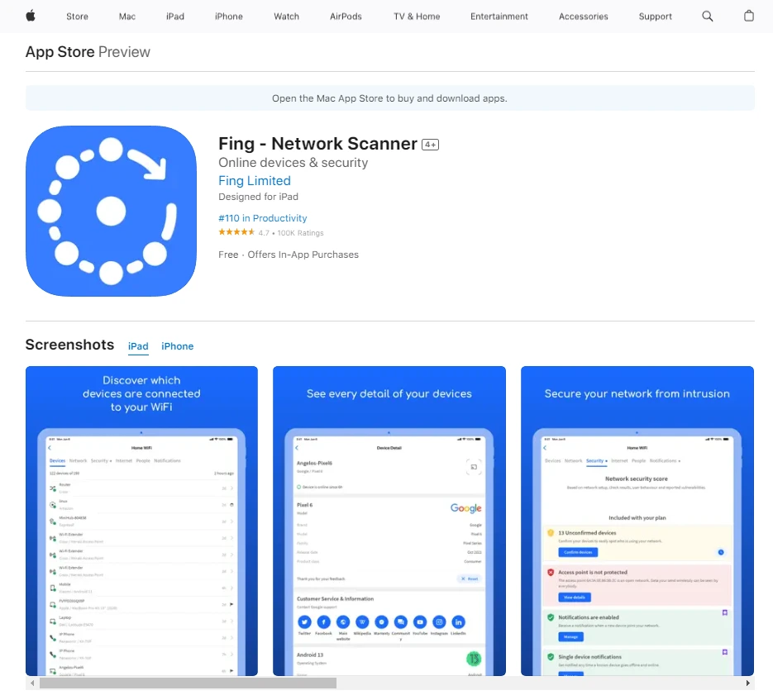Click the scrollbar right arrow
This screenshot has width=773, height=700.
[x=748, y=683]
